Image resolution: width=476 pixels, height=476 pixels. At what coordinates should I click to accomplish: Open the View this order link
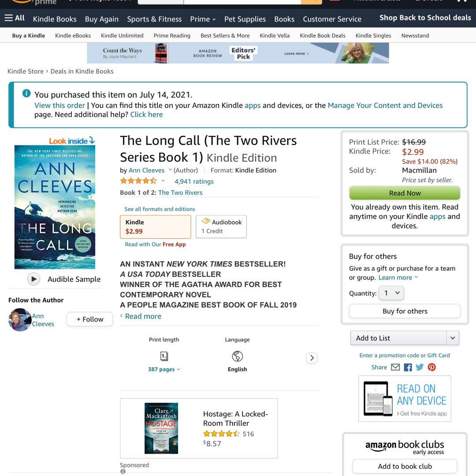click(59, 105)
